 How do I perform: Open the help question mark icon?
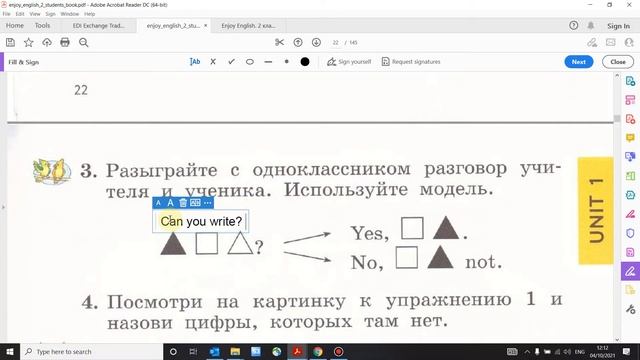573,26
